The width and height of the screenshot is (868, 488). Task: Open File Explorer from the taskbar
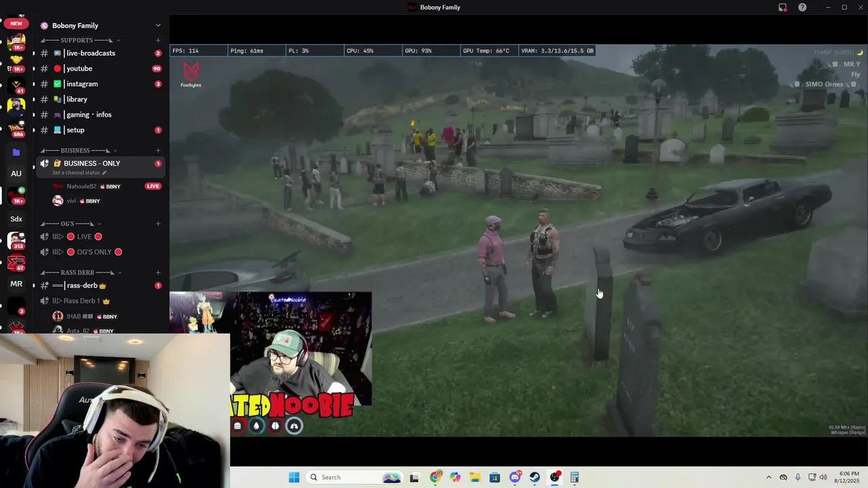pos(475,477)
